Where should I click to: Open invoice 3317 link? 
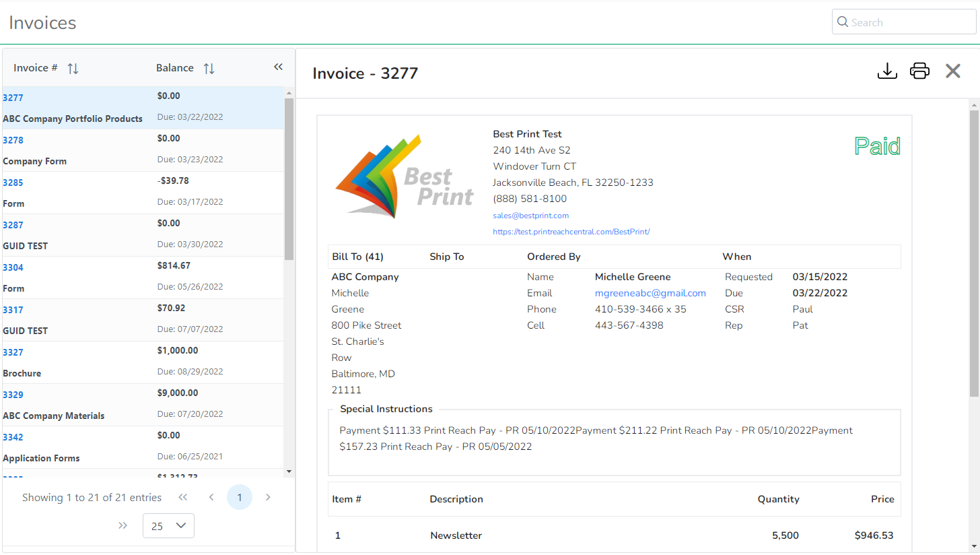point(13,310)
